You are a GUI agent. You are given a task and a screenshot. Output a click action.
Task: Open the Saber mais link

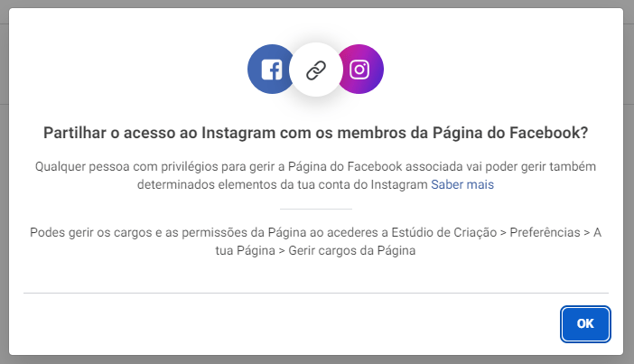tap(462, 185)
